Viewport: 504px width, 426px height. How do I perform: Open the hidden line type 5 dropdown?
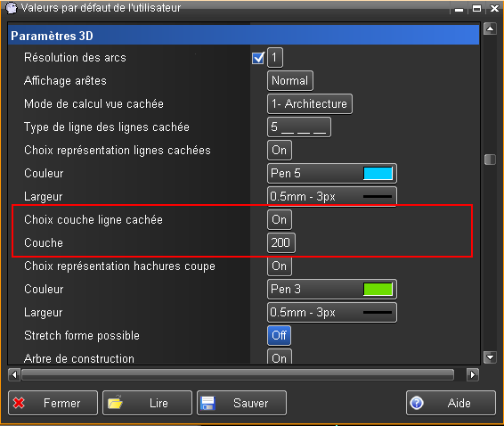(299, 127)
